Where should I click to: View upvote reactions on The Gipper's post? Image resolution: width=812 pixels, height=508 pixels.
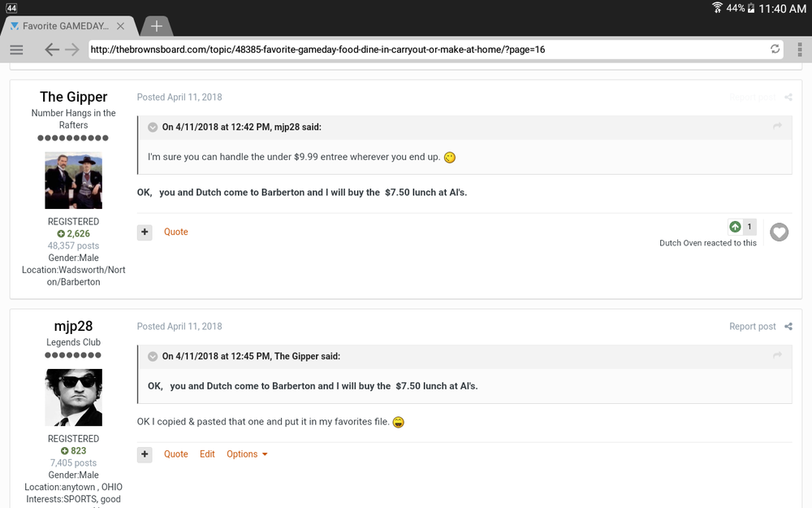tap(741, 227)
